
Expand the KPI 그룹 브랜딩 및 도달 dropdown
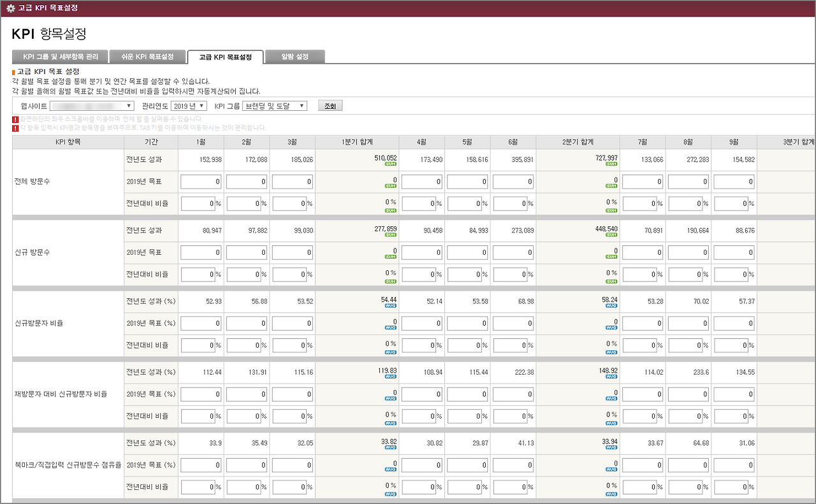click(275, 106)
